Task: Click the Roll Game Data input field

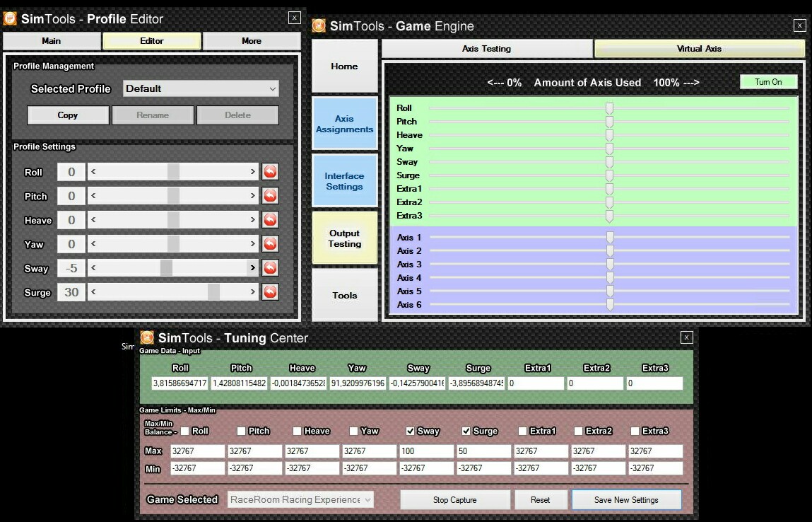Action: [180, 383]
